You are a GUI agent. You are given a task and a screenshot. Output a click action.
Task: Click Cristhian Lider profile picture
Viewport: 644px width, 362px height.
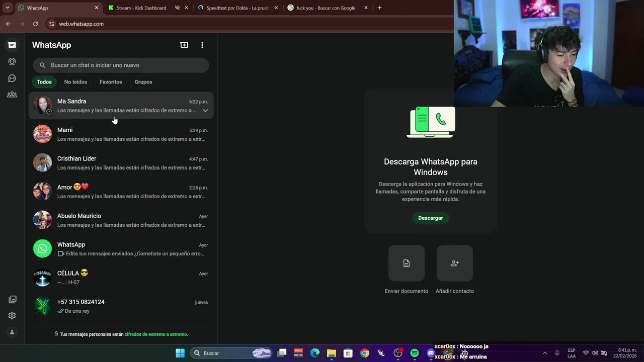click(x=42, y=163)
